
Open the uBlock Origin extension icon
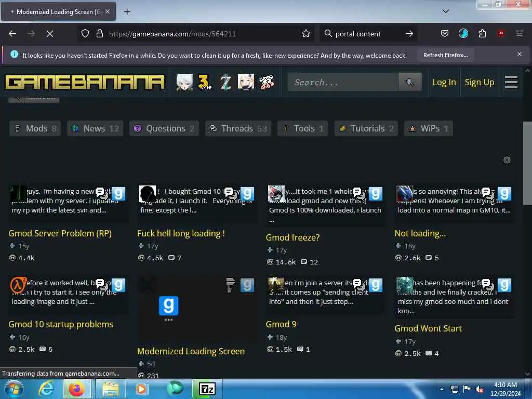point(501,33)
